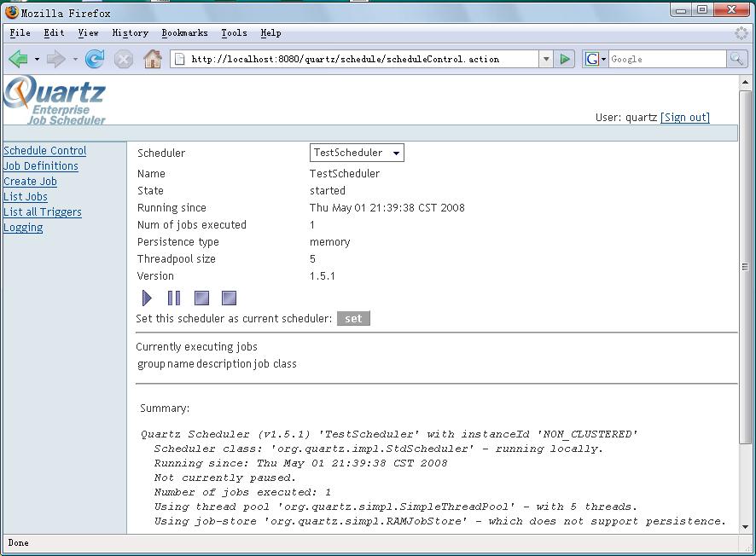The width and height of the screenshot is (756, 556).
Task: Click the search magnifier icon
Action: click(736, 59)
